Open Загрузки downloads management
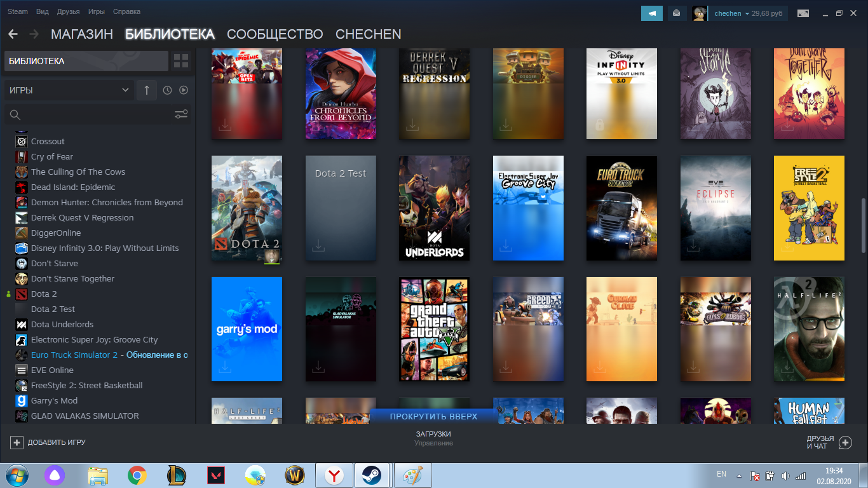 pos(433,438)
